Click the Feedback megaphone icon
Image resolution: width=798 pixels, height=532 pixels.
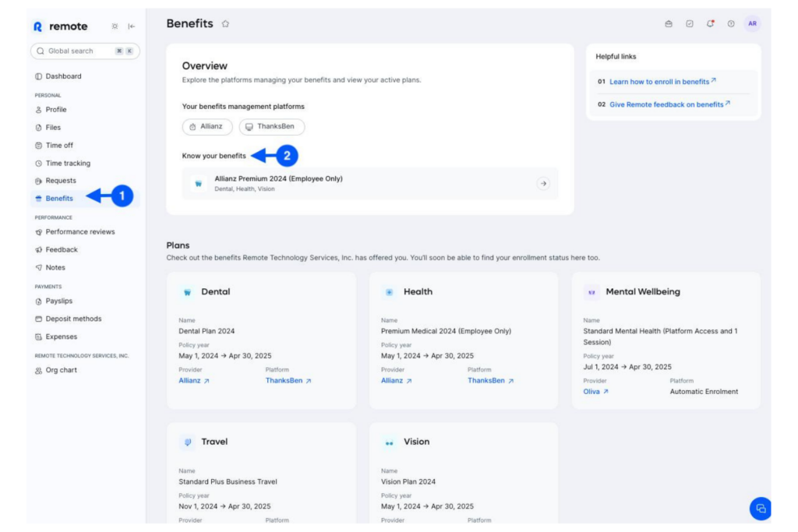[39, 250]
